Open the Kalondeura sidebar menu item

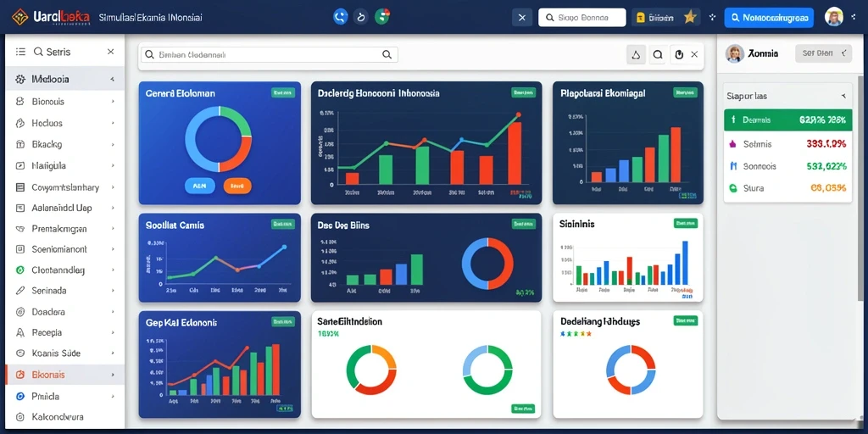point(64,417)
